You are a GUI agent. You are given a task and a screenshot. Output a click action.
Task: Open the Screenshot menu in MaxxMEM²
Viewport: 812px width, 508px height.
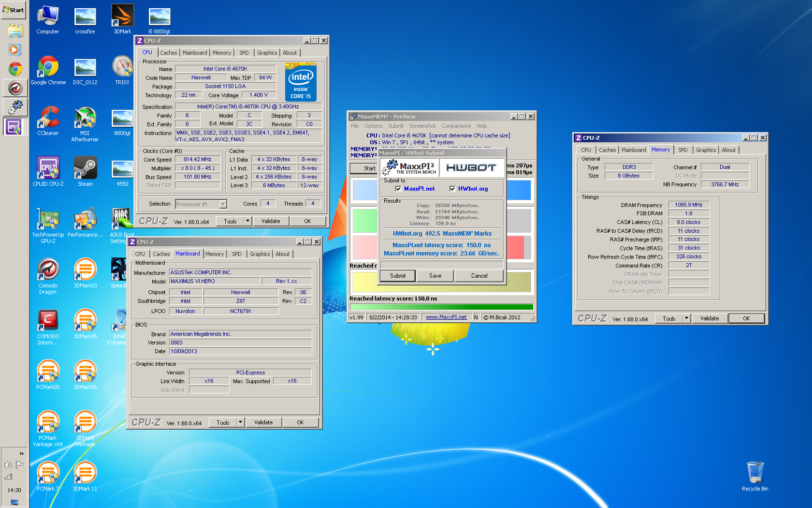422,126
